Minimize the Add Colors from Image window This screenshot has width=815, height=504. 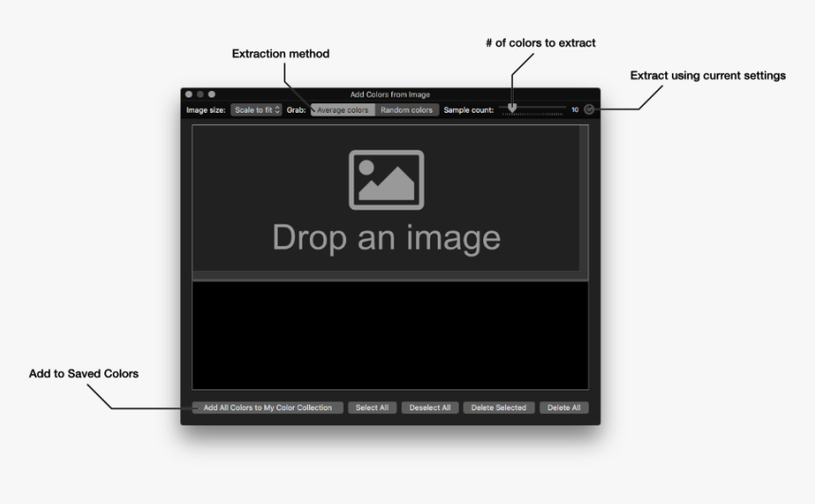click(200, 94)
